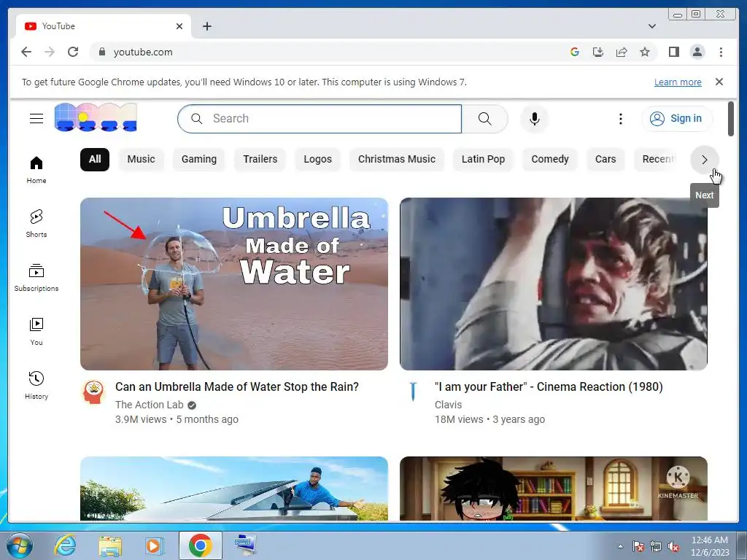Select the Trailers filter chip
Viewport: 747px width, 560px height.
[260, 159]
